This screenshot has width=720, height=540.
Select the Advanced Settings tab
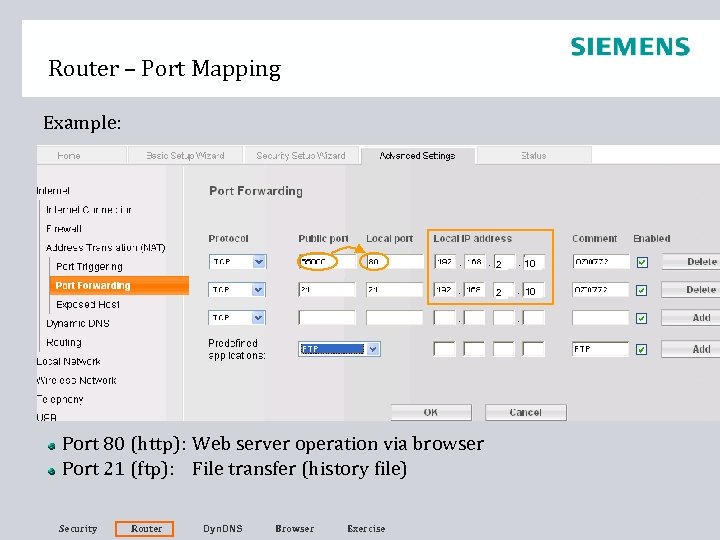pos(417,156)
